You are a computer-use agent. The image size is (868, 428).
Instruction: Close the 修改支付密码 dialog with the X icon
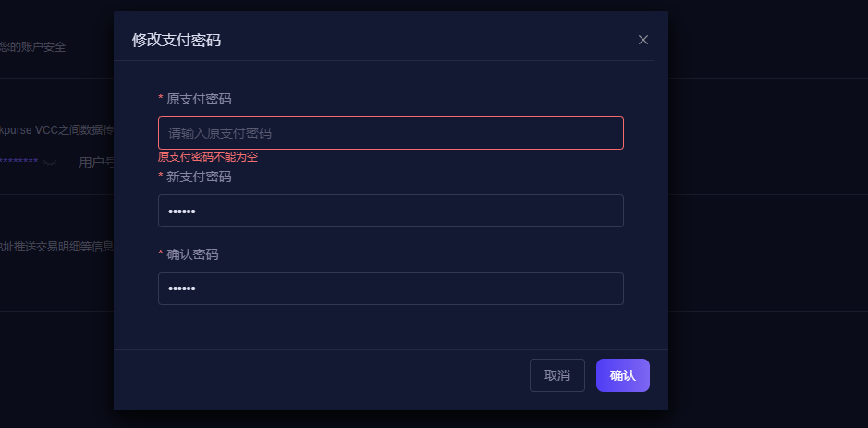(x=642, y=40)
